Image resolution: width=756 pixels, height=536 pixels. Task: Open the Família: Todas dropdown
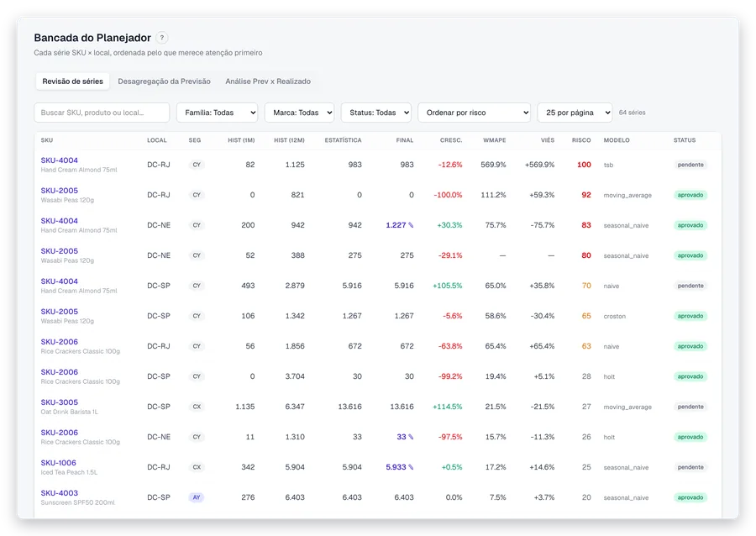tap(217, 113)
